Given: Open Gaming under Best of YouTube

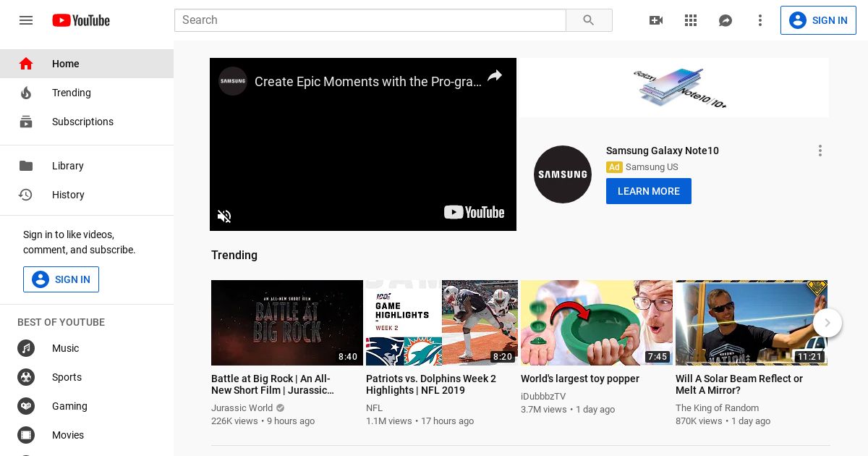Looking at the screenshot, I should (87, 406).
